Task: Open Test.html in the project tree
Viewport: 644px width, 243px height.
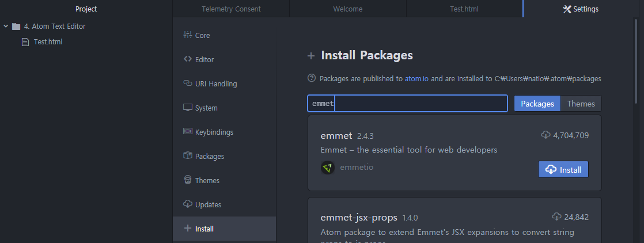Action: pos(48,42)
